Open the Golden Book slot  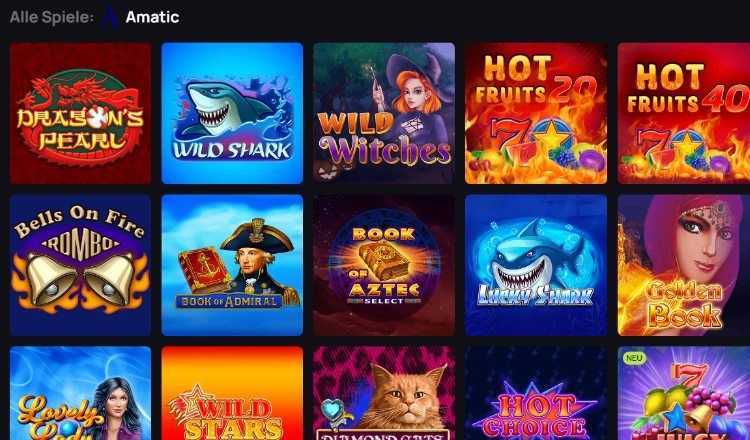point(684,265)
